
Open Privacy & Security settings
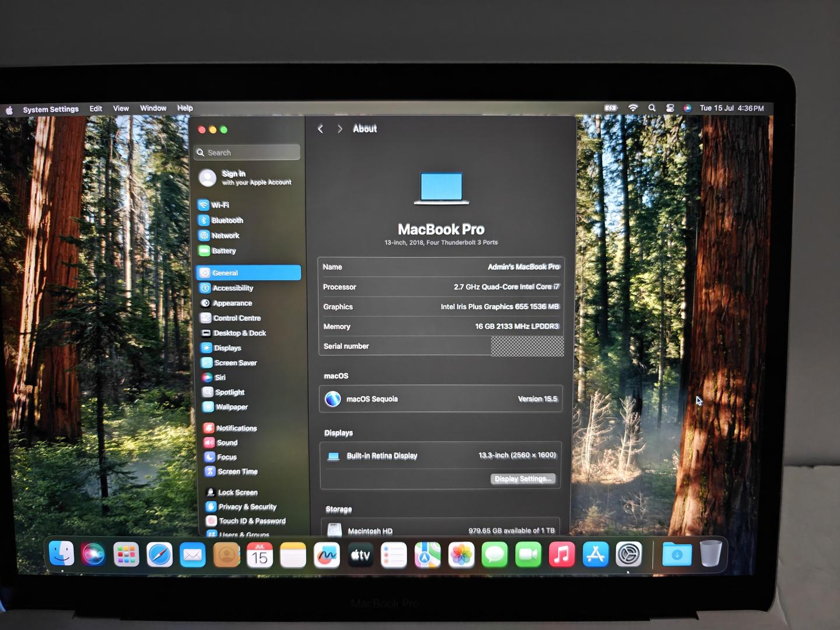(x=247, y=507)
